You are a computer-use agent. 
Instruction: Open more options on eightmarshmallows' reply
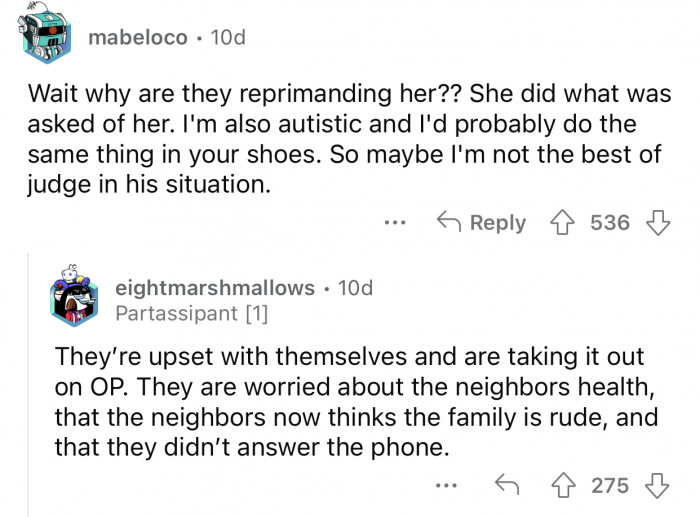point(446,485)
